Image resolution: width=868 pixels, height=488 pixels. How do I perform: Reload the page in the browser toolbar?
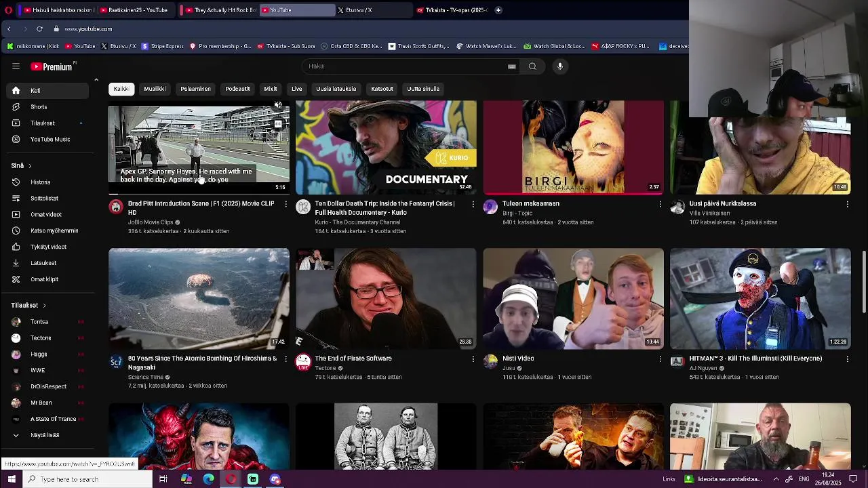(39, 29)
